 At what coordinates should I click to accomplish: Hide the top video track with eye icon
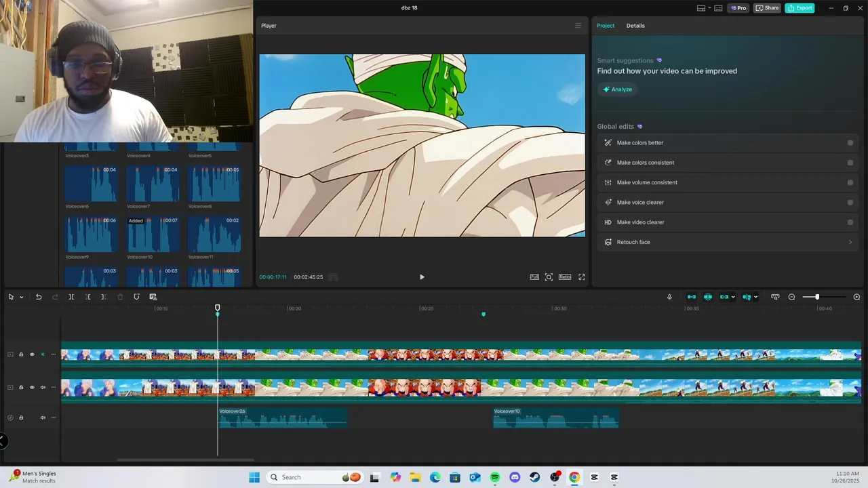click(32, 354)
